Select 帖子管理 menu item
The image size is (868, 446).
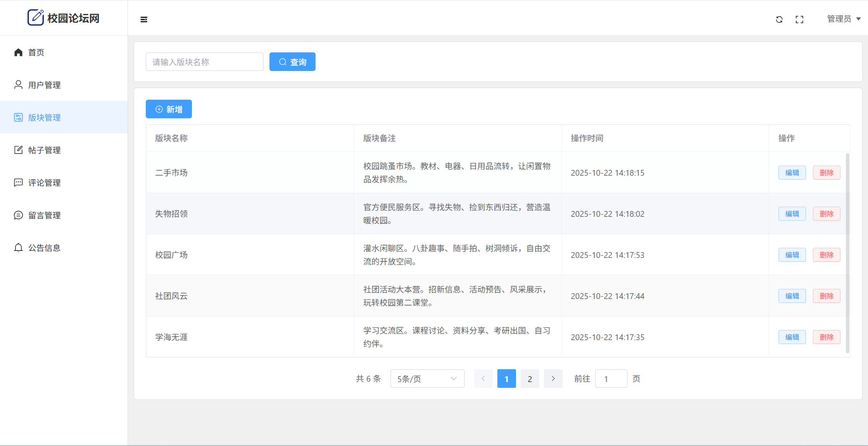click(44, 150)
